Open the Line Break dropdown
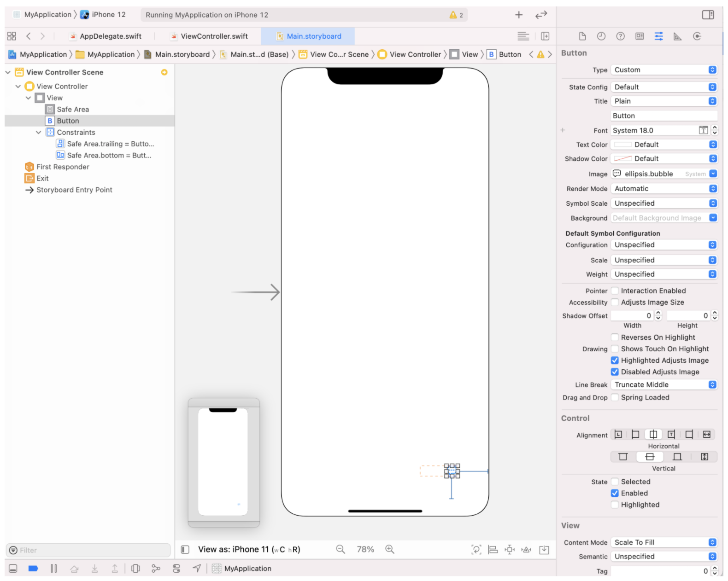 pos(664,385)
